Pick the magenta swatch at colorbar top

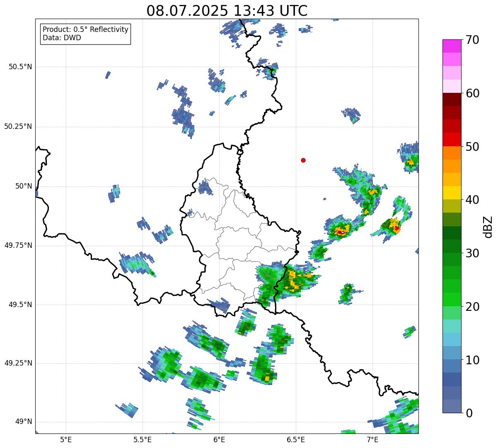452,46
